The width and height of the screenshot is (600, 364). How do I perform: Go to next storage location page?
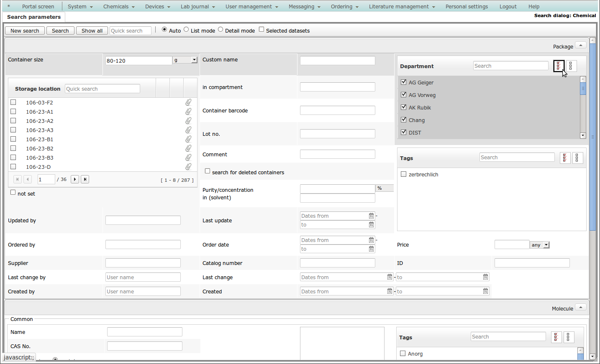coord(75,179)
